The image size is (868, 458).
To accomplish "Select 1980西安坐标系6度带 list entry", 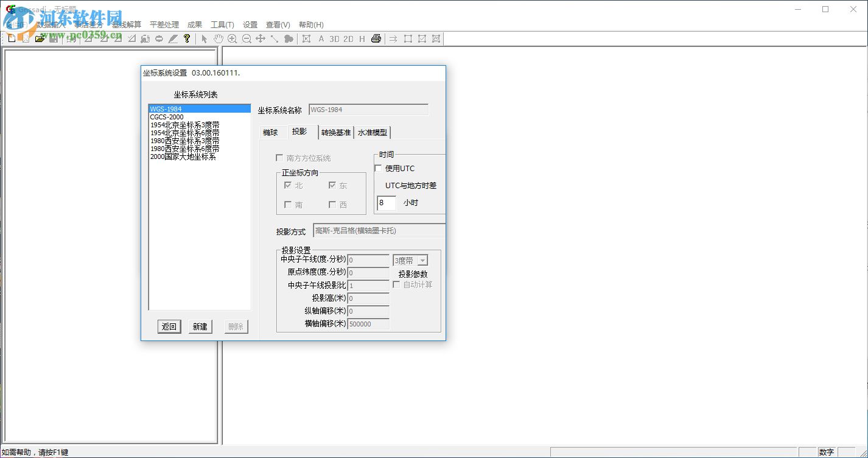I will click(x=200, y=149).
